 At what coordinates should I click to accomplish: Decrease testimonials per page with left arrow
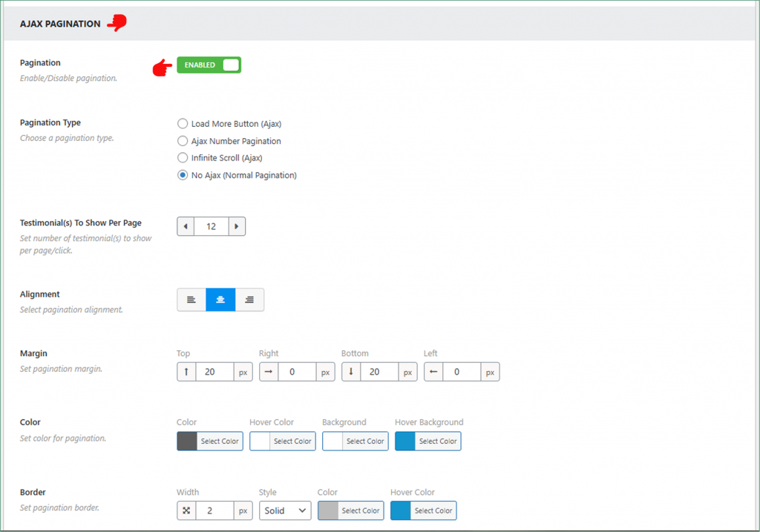186,226
